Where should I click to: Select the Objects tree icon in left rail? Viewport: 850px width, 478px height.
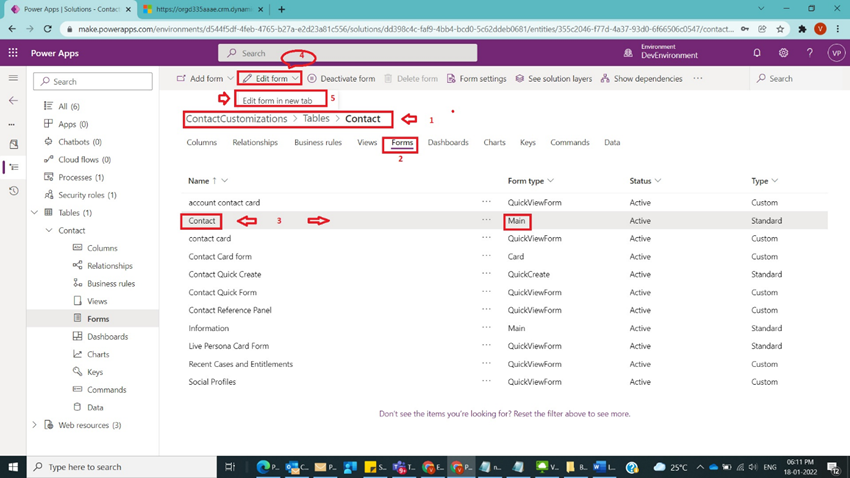coord(14,167)
